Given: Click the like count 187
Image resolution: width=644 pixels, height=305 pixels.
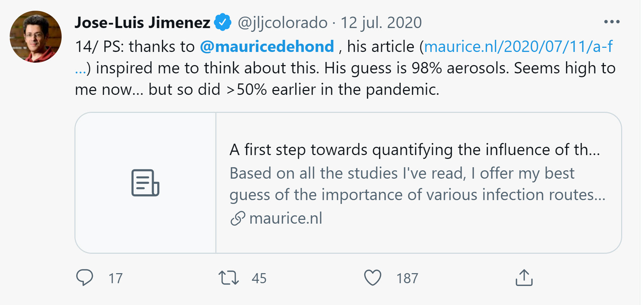Looking at the screenshot, I should tap(408, 278).
